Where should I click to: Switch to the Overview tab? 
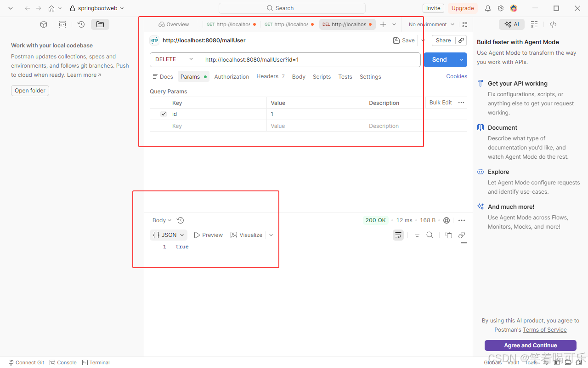coord(174,24)
